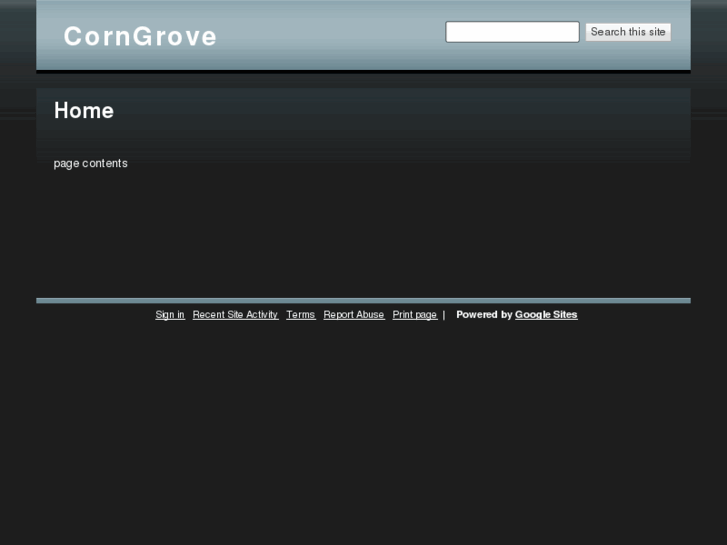Click the Report Abuse link

click(x=354, y=314)
